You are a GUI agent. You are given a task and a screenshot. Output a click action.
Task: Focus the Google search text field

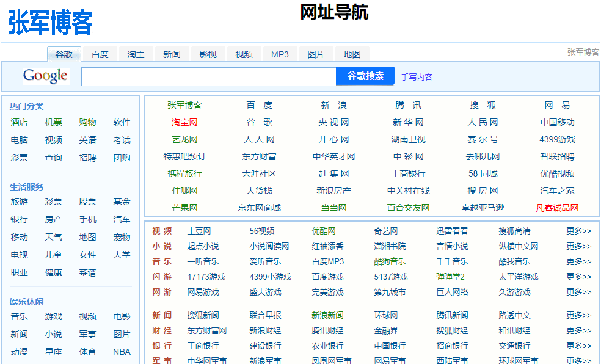tap(208, 76)
